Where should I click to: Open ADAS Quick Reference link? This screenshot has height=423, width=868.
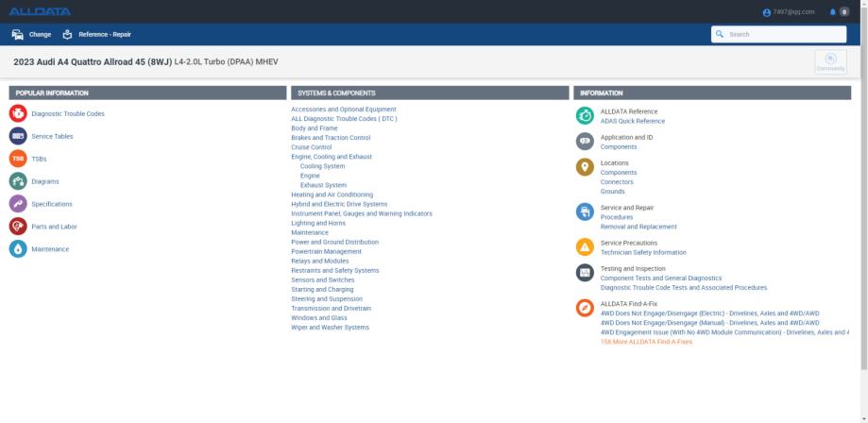(x=633, y=121)
